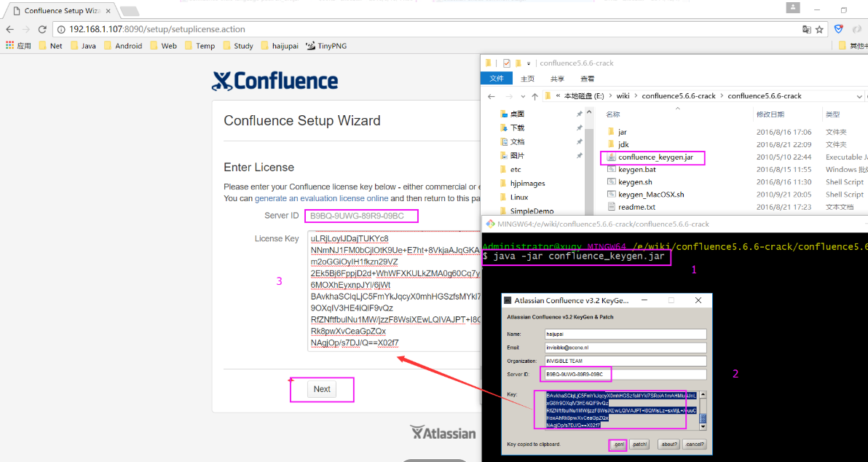Click .cancel? button in KeyGen
Viewport: 868px width, 462px height.
pyautogui.click(x=694, y=445)
